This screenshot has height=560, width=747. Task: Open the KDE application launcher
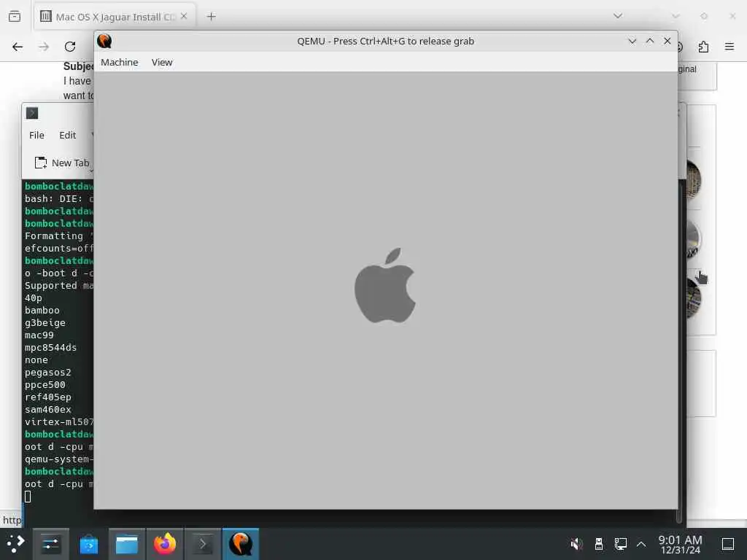[15, 544]
